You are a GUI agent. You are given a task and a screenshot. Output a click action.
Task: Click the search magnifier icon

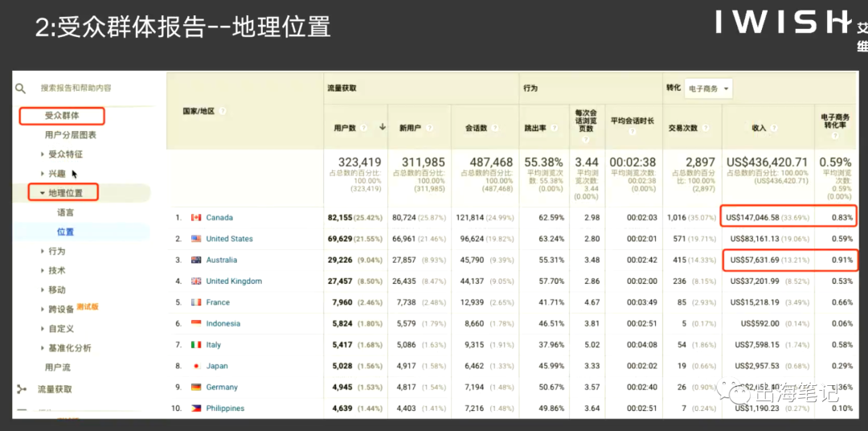20,88
